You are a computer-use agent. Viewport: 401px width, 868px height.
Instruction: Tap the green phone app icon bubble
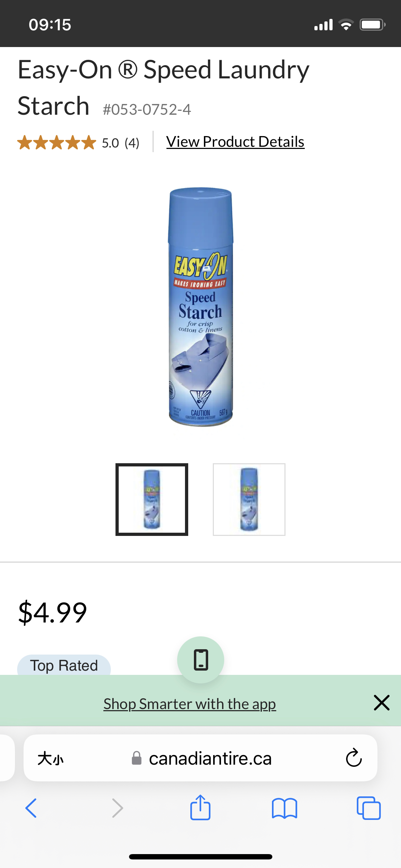tap(201, 660)
